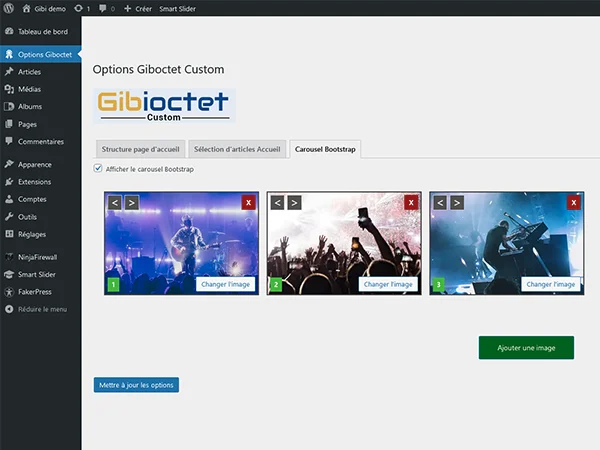
Task: Open the Outils menu
Action: pyautogui.click(x=41, y=217)
